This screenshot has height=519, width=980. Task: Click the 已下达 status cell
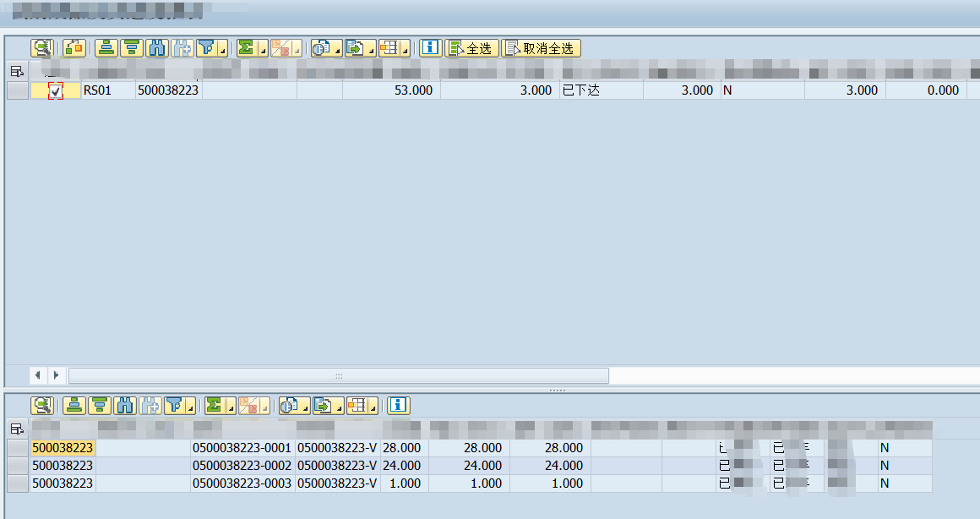point(602,90)
